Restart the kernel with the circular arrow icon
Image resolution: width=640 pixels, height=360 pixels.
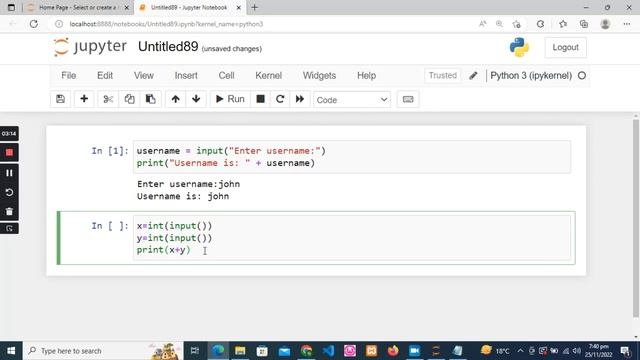click(280, 99)
